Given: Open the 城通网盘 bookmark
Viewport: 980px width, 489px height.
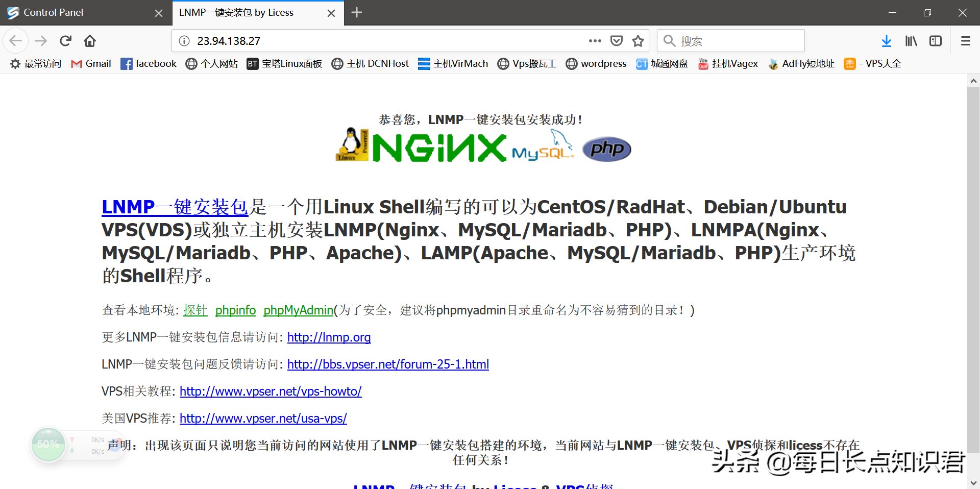Looking at the screenshot, I should click(662, 64).
